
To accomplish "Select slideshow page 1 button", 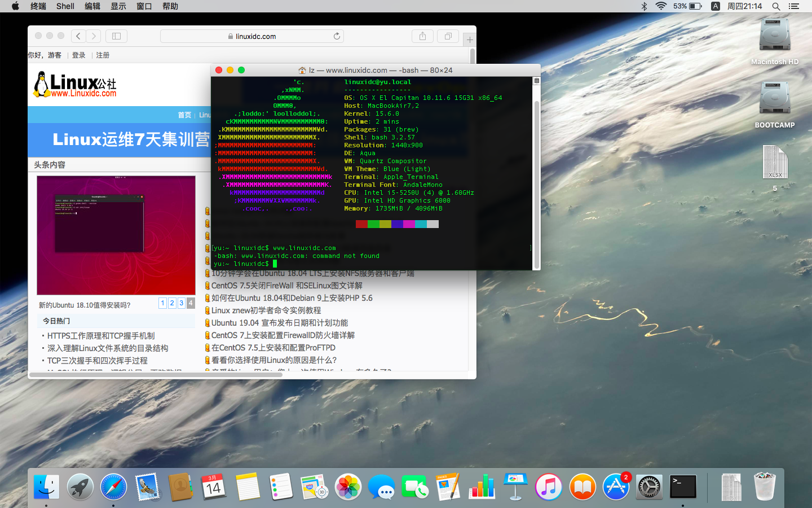I will pyautogui.click(x=162, y=303).
